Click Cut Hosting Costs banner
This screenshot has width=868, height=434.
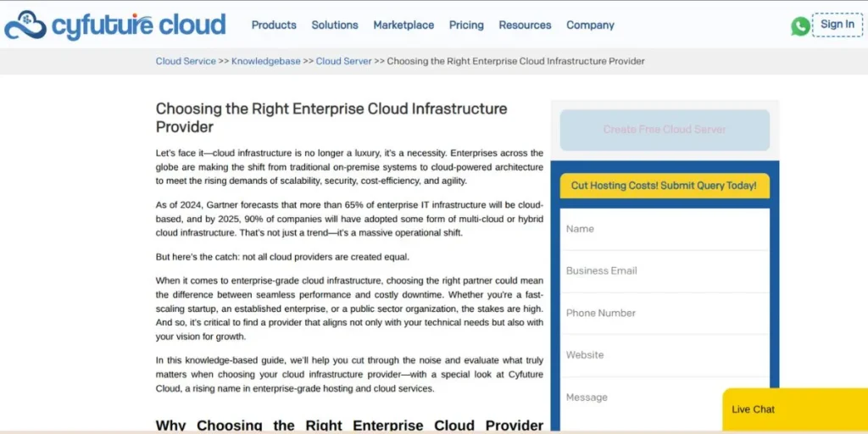pos(665,186)
